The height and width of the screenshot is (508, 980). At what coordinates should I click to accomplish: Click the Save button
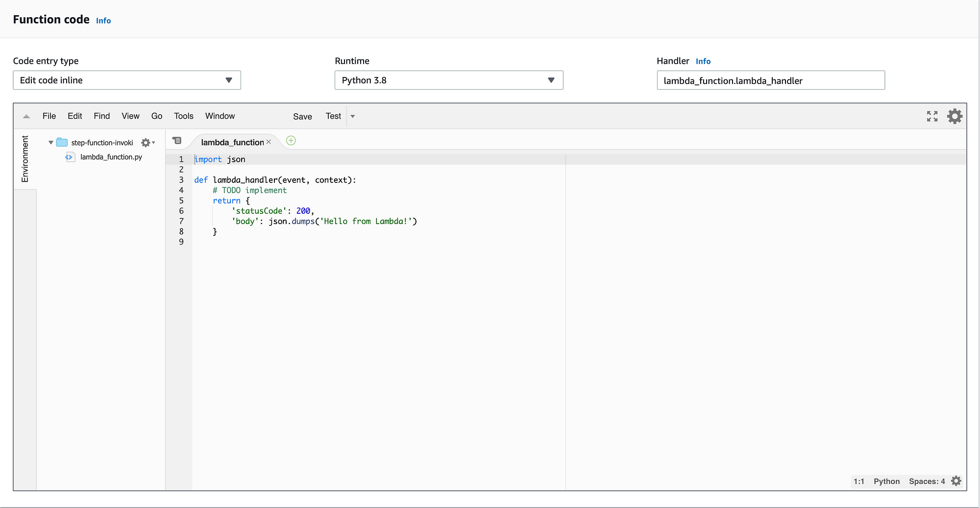click(x=302, y=117)
